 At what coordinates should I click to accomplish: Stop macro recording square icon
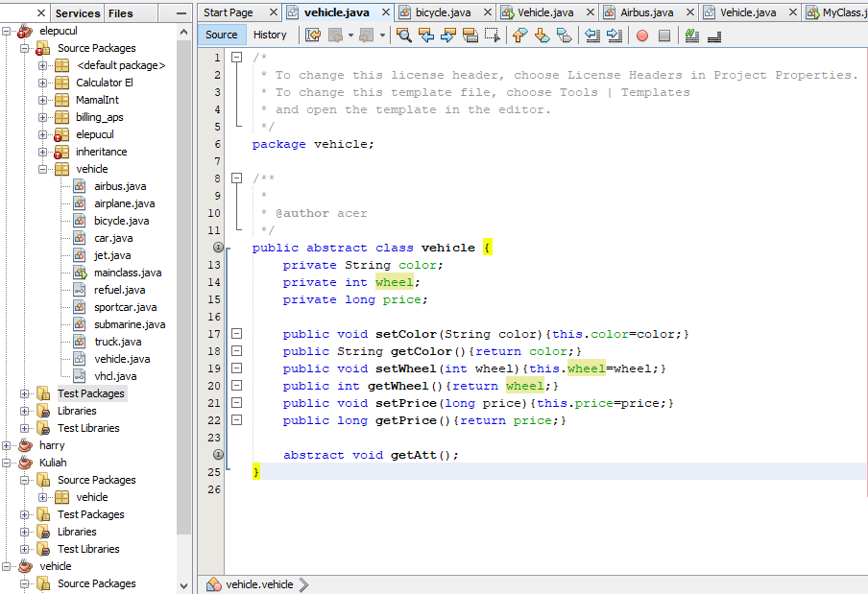click(x=664, y=36)
